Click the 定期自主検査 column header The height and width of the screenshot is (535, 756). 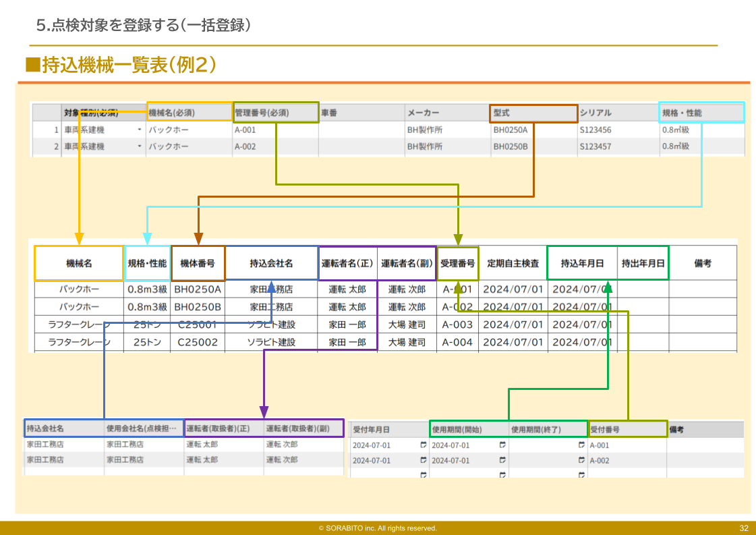[x=513, y=264]
